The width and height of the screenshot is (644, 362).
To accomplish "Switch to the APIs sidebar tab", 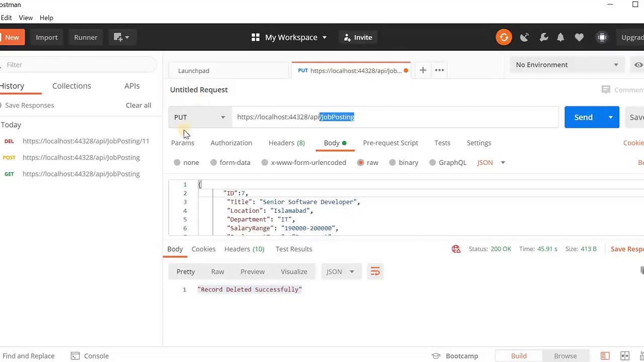I will pyautogui.click(x=132, y=86).
